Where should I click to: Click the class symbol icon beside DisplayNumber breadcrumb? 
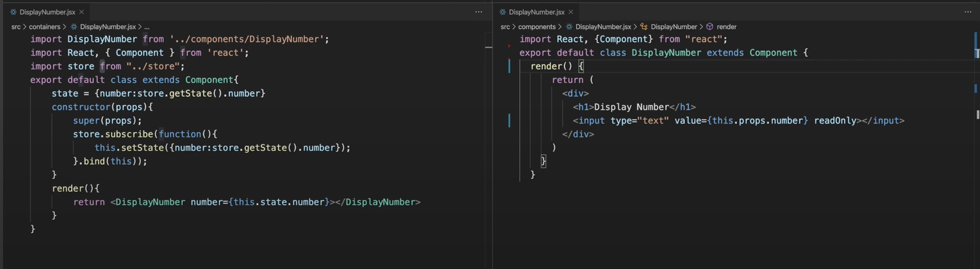pos(644,27)
